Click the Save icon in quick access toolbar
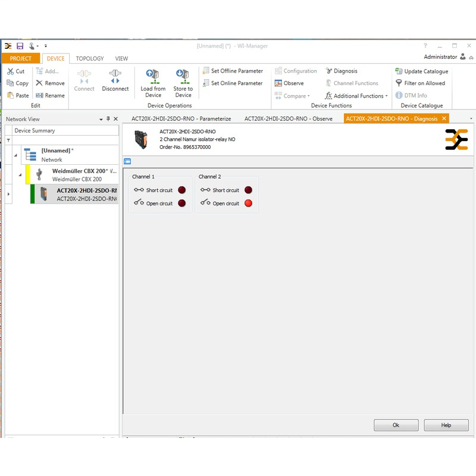 (x=20, y=46)
